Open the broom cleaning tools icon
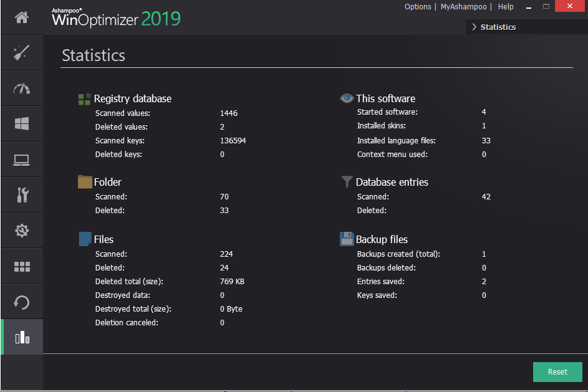Image resolution: width=588 pixels, height=392 pixels. pos(21,52)
